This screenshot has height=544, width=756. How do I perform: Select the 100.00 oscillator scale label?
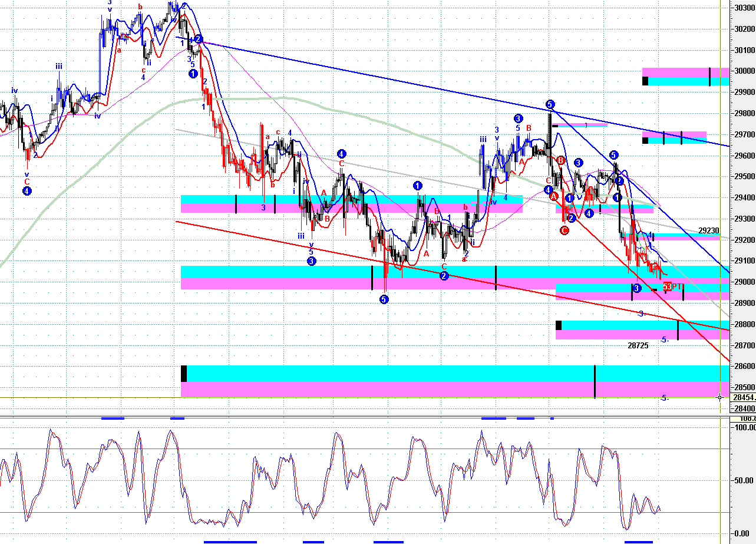(x=743, y=426)
